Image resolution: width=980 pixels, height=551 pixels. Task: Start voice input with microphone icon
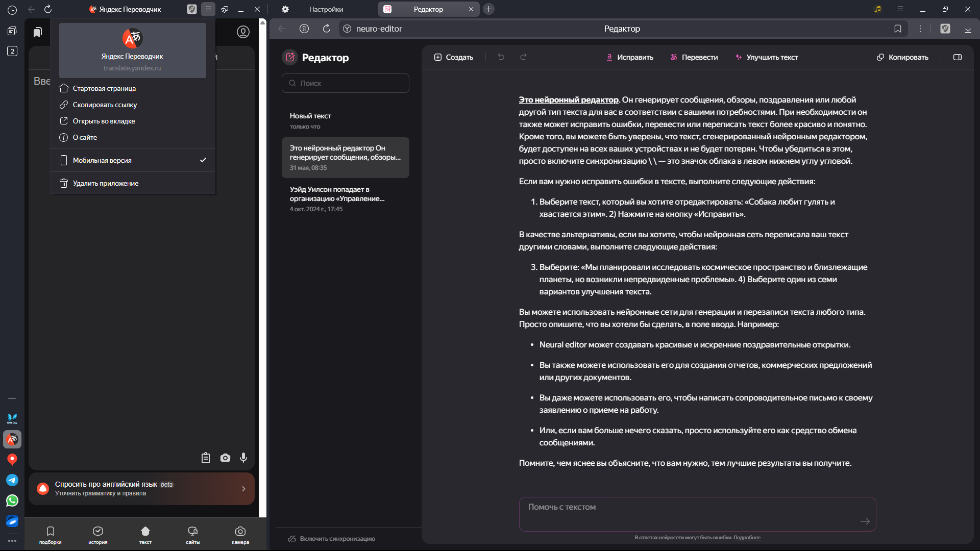(x=243, y=458)
